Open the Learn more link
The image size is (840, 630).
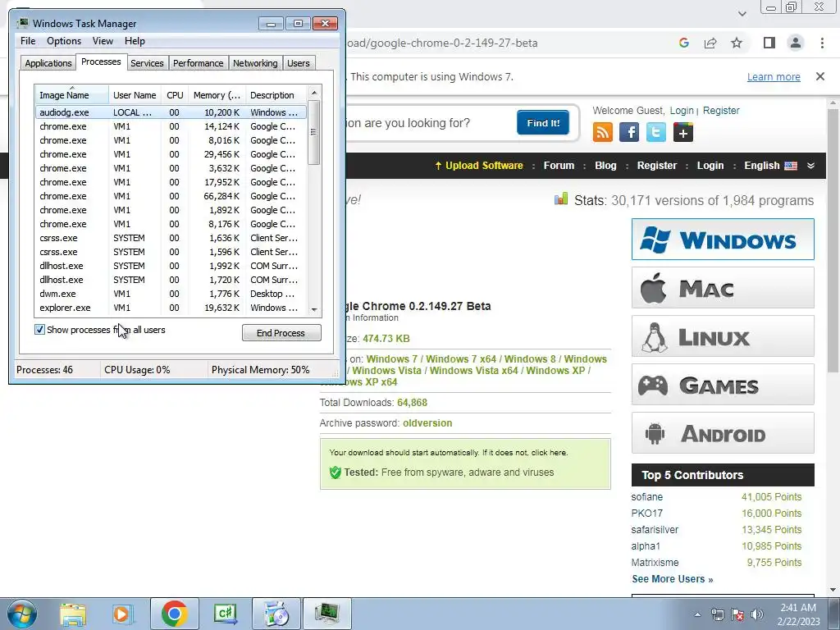tap(774, 76)
